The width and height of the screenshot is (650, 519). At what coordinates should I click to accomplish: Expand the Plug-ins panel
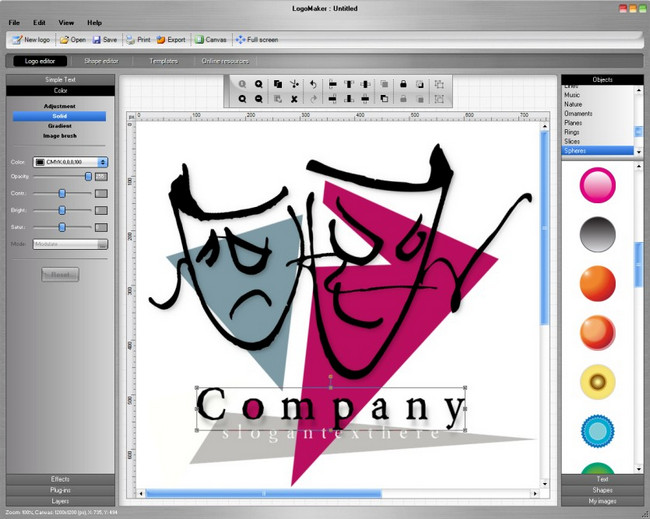coord(60,490)
